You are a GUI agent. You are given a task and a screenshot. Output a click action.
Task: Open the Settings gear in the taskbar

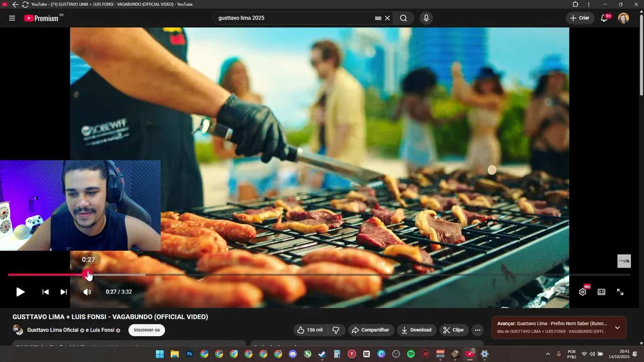[485, 354]
